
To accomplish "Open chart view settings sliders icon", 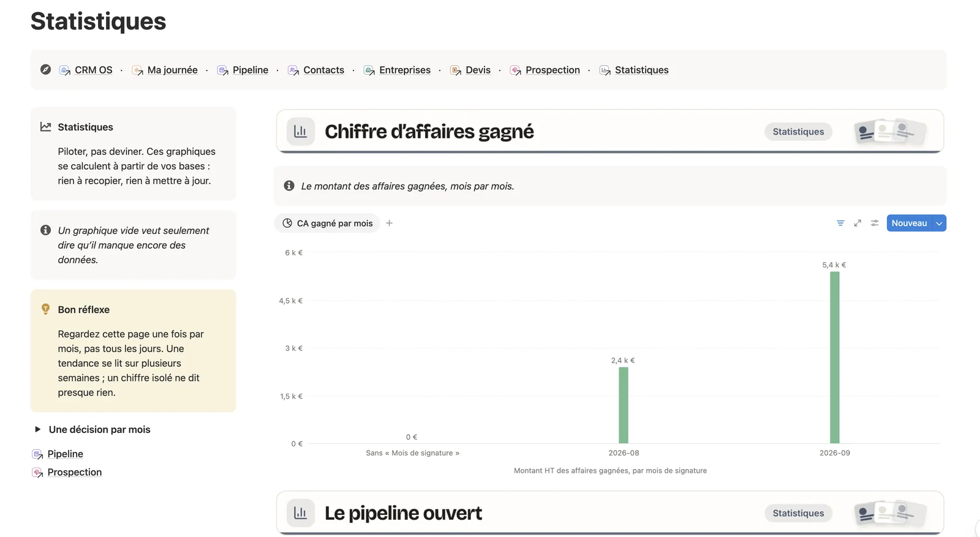I will pos(875,223).
